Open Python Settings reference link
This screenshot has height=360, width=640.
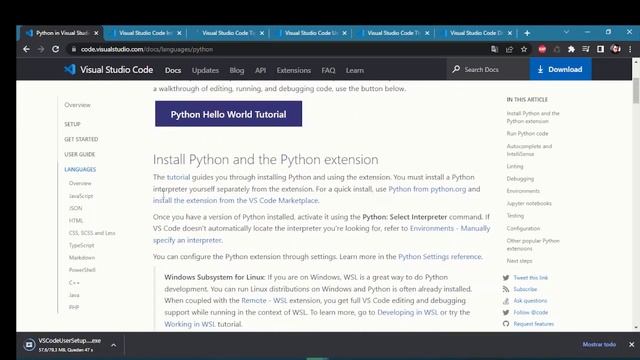(x=440, y=257)
